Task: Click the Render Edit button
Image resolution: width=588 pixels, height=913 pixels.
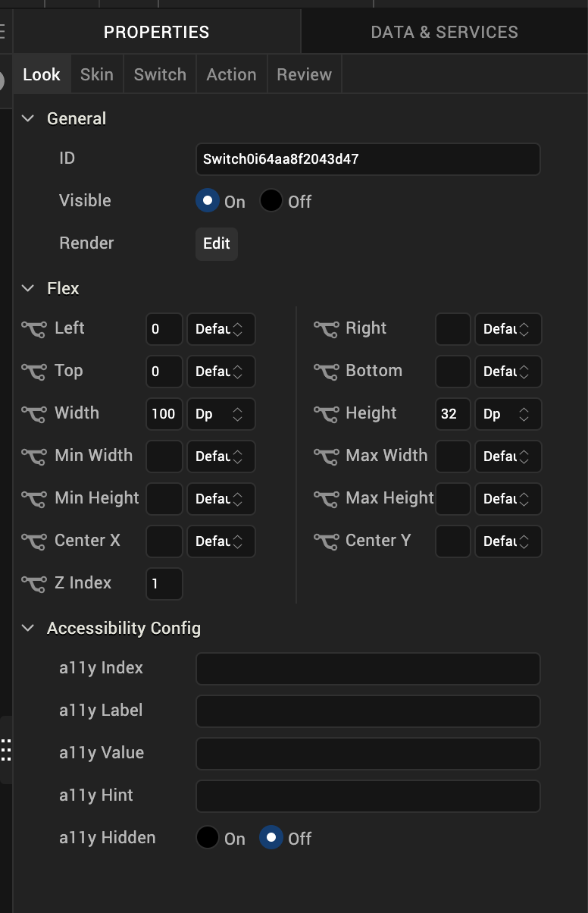Action: [x=217, y=244]
